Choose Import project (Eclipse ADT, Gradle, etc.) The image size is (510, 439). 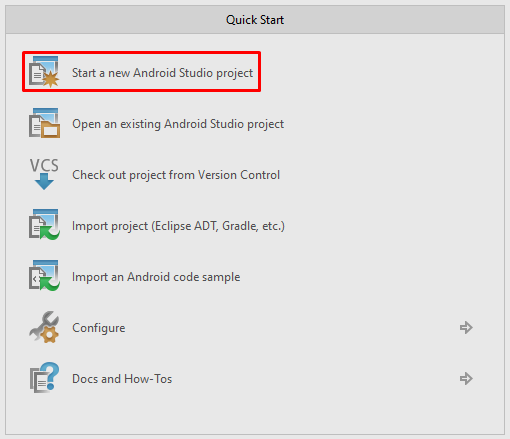tap(178, 226)
